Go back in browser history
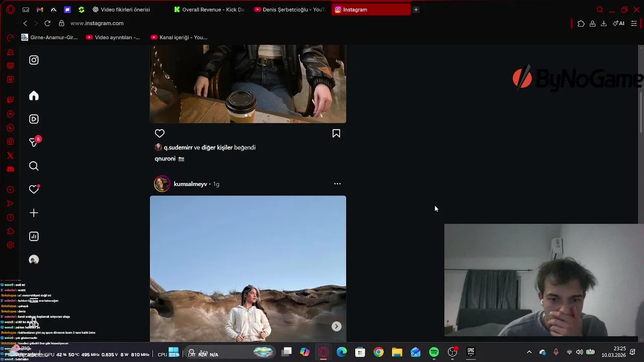The image size is (644, 362). tap(25, 23)
